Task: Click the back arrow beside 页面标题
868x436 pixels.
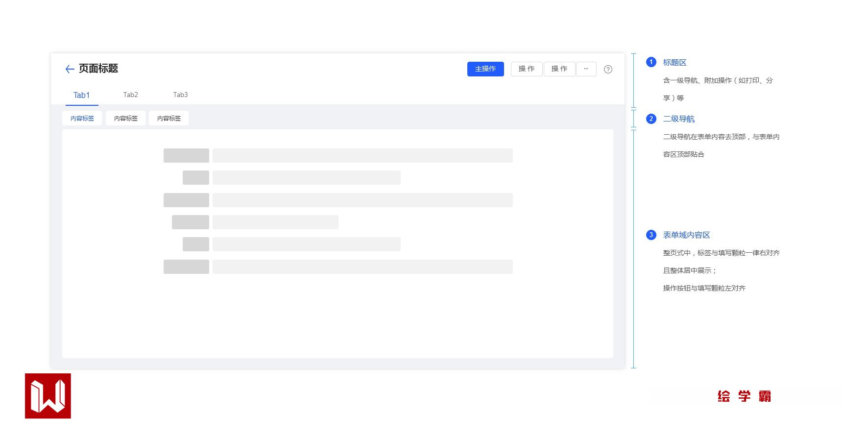Action: coord(70,69)
